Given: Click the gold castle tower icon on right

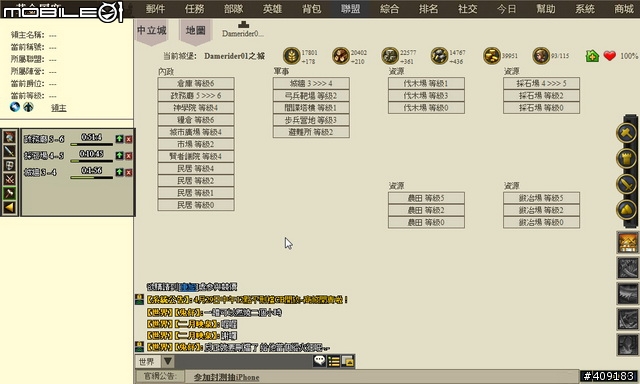Looking at the screenshot, I should click(x=627, y=158).
